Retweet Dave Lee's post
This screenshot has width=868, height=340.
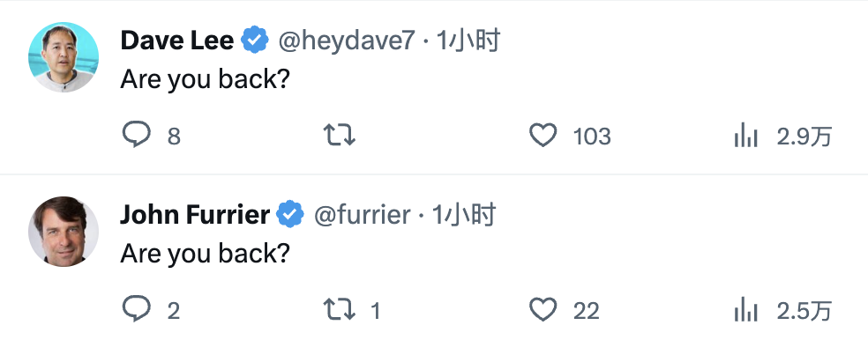tap(339, 135)
